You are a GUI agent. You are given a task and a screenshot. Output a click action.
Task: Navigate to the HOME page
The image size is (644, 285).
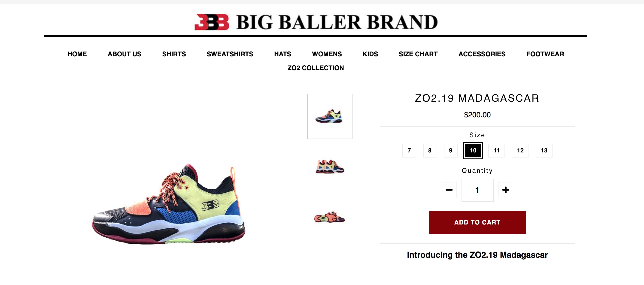77,54
